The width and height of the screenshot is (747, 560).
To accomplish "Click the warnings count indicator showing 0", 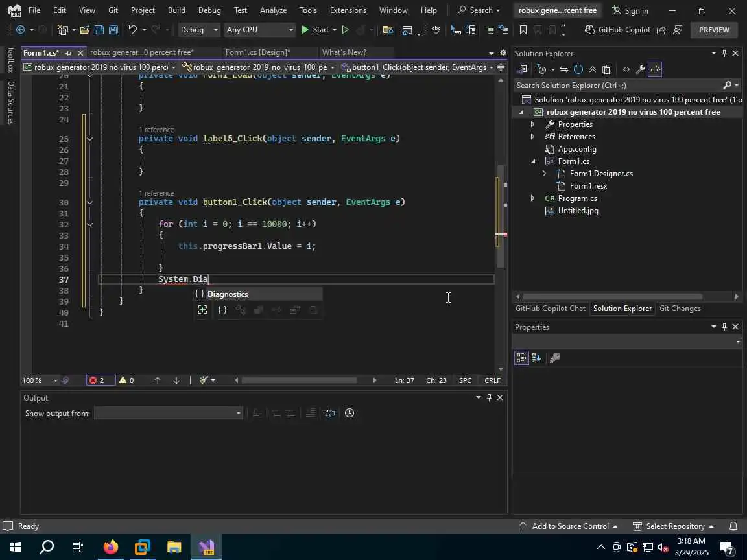I will pos(126,380).
